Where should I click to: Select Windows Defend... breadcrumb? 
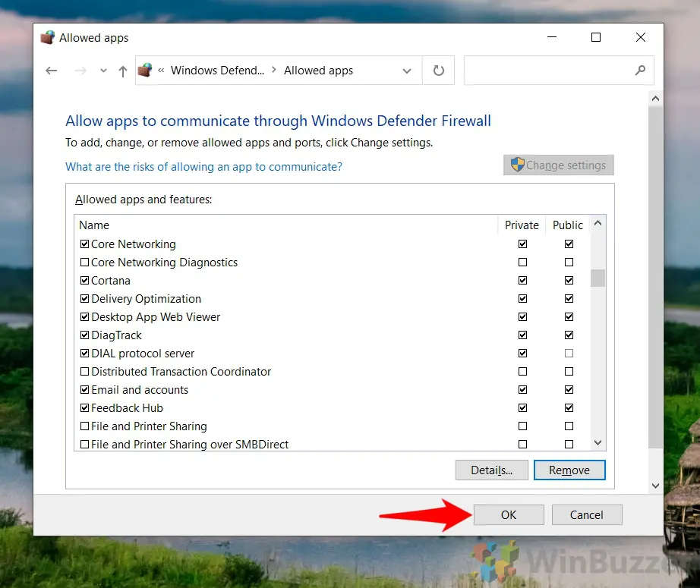pyautogui.click(x=217, y=71)
